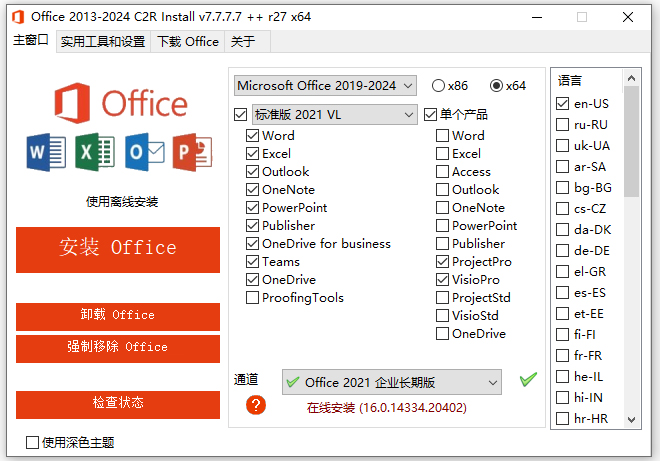This screenshot has height=461, width=660.
Task: Check the uk-UA language
Action: coord(563,146)
